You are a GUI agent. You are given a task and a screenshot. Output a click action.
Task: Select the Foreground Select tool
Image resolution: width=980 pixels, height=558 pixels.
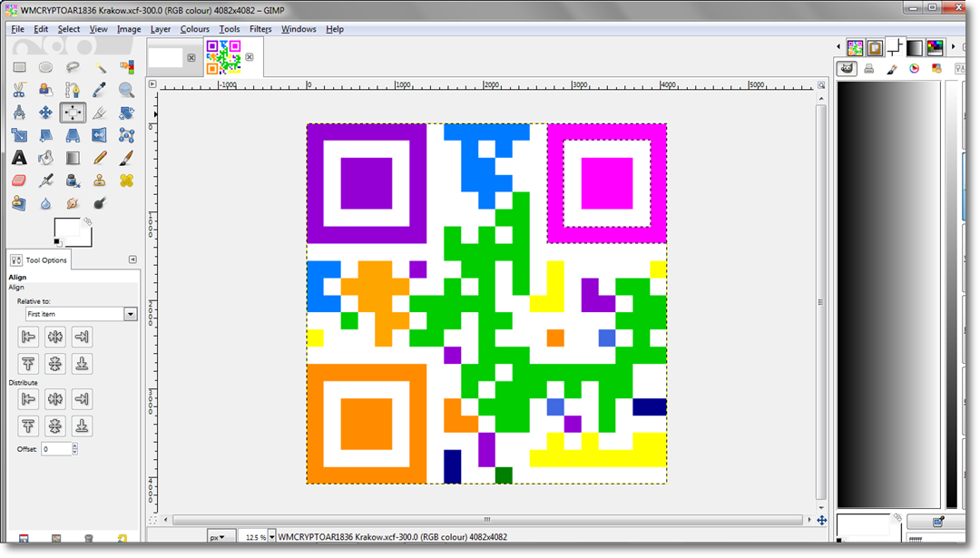45,90
